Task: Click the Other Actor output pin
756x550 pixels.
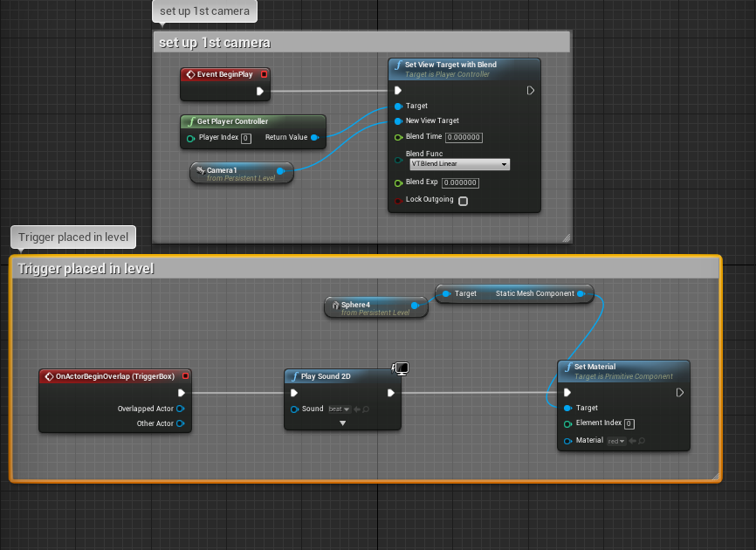Action: coord(180,423)
